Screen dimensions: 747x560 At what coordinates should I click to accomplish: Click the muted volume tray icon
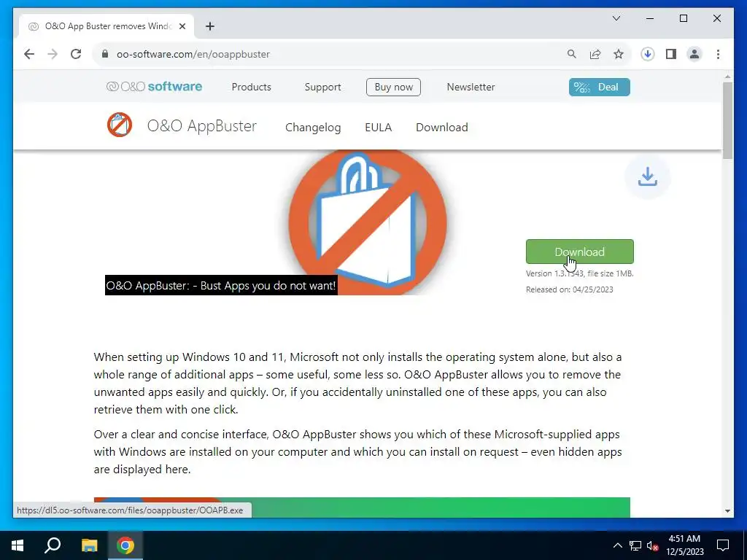coord(652,545)
